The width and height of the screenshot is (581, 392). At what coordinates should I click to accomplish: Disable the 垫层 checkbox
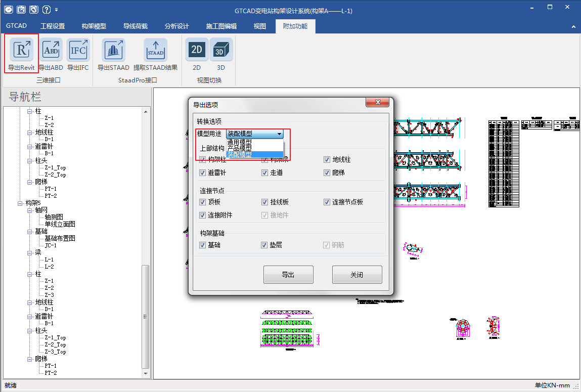(x=264, y=245)
